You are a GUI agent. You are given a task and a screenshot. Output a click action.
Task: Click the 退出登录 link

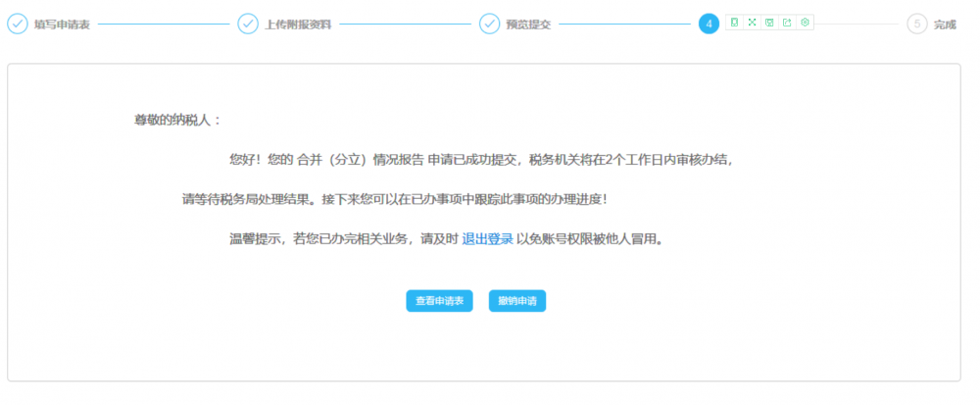click(x=487, y=239)
